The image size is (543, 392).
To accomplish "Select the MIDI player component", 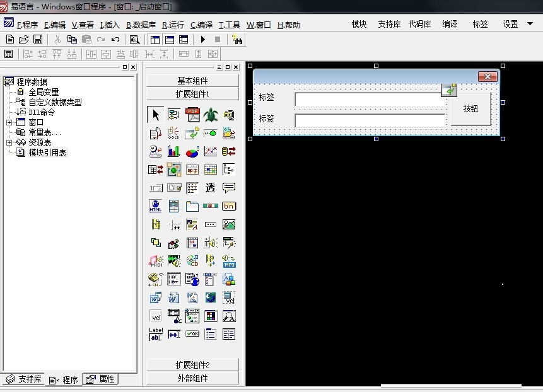I will point(155,261).
